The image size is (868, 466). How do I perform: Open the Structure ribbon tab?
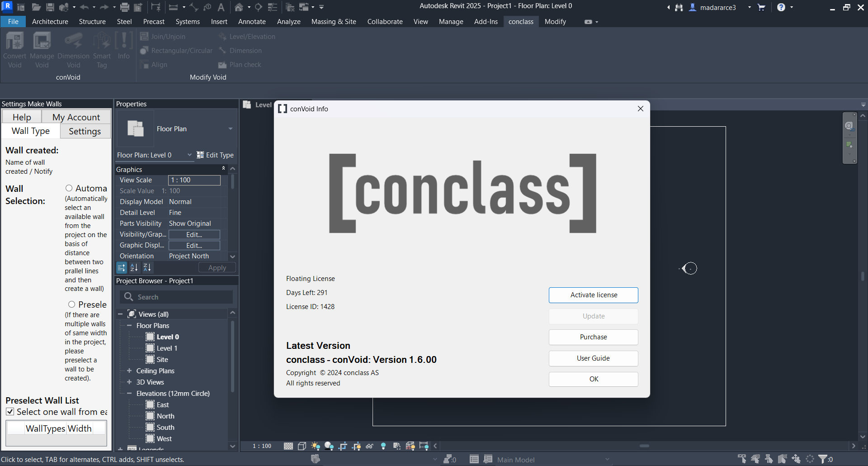(x=92, y=22)
